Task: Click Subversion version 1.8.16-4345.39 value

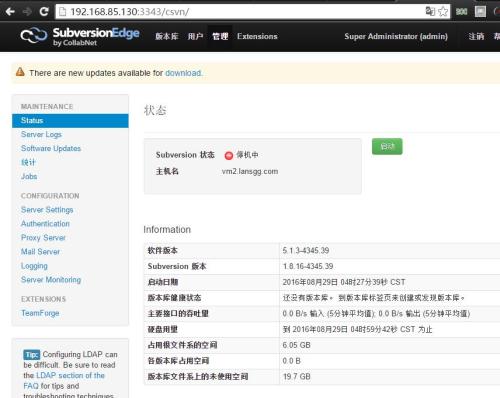Action: click(308, 266)
